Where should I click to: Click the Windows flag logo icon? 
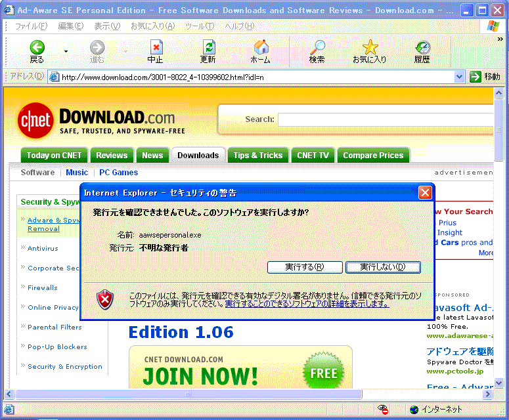click(493, 26)
